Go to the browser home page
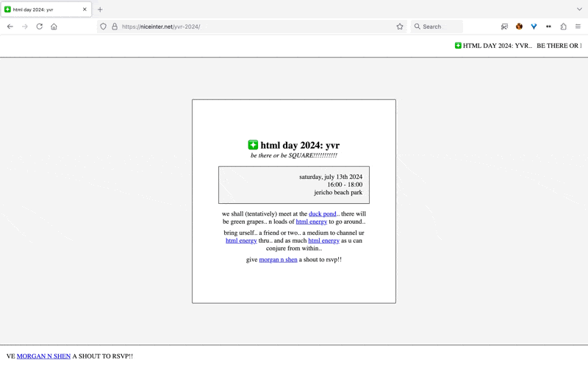 coord(54,26)
